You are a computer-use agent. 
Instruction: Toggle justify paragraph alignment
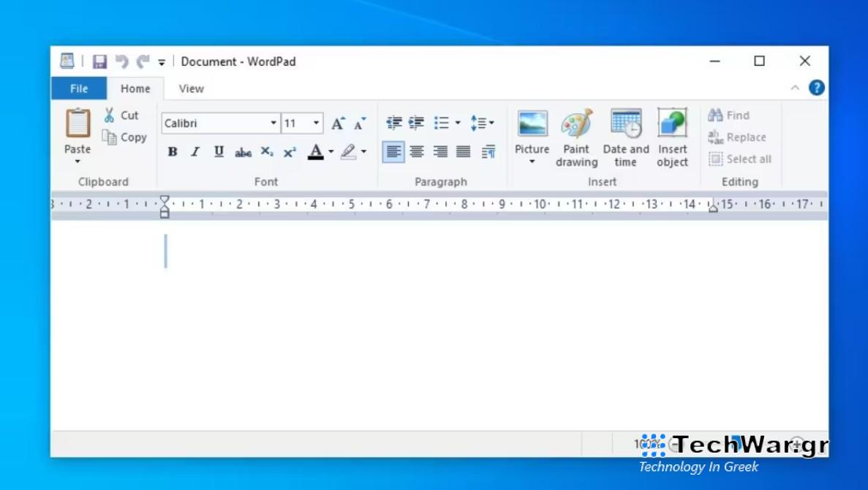pos(464,152)
